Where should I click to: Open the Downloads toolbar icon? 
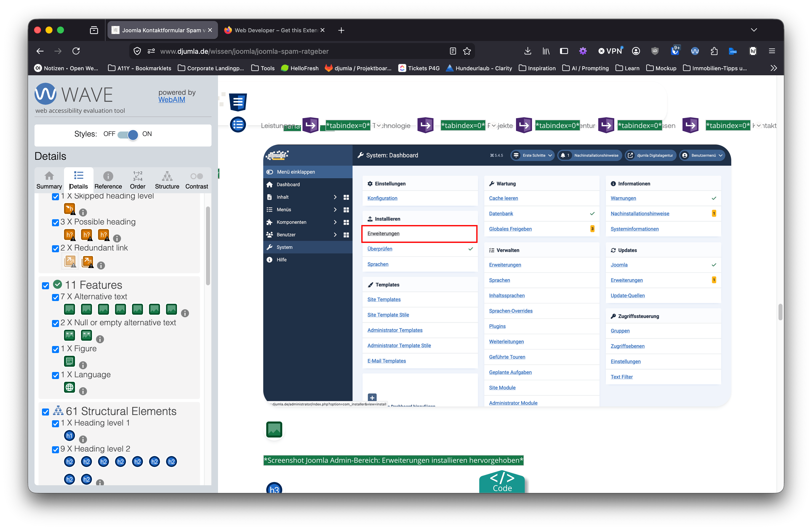pyautogui.click(x=527, y=51)
